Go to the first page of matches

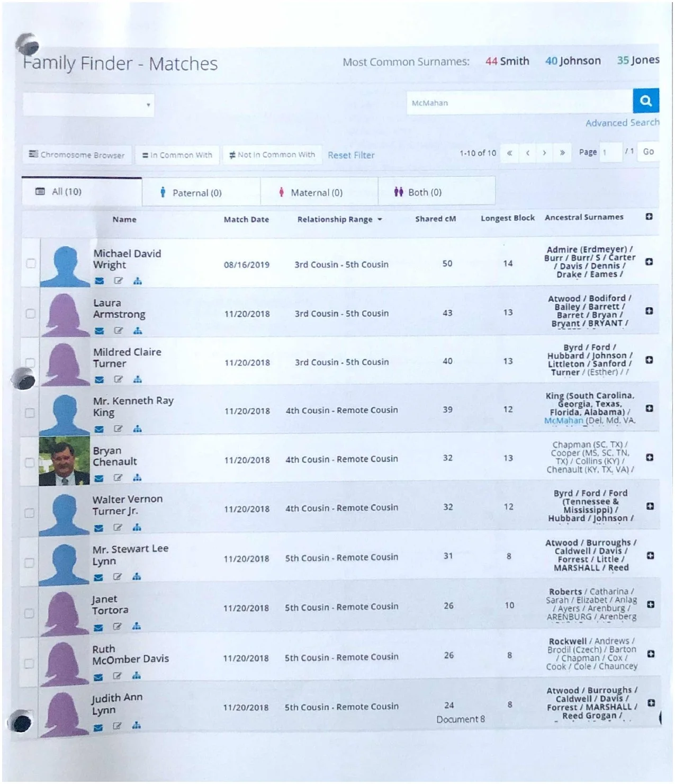click(509, 153)
